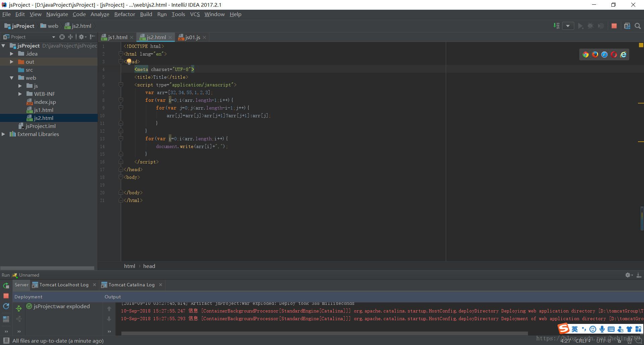644x345 pixels.
Task: Change file encoding UTF-8 in status bar
Action: tap(603, 341)
